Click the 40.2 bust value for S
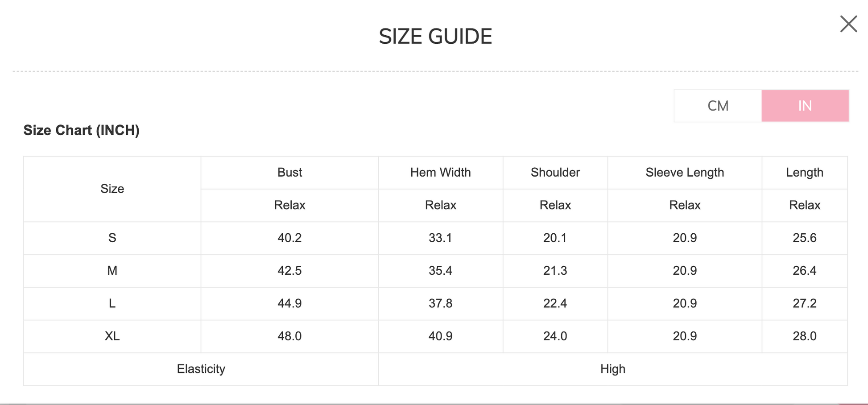Image resolution: width=868 pixels, height=405 pixels. 289,238
